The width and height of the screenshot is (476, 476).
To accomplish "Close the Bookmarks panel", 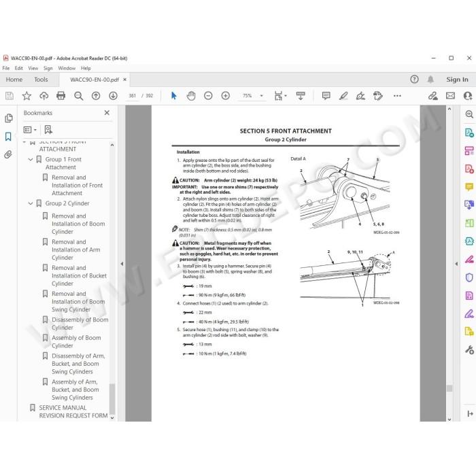I will (107, 113).
